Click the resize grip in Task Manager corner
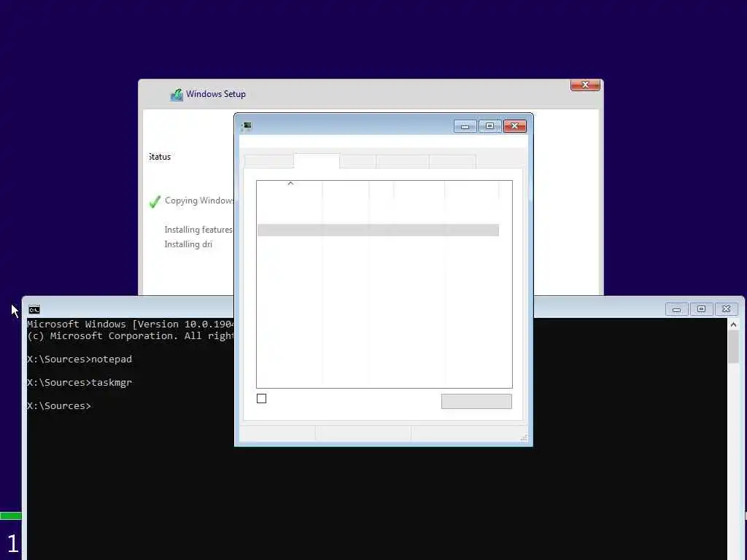Screen dimensions: 747x560 click(524, 437)
